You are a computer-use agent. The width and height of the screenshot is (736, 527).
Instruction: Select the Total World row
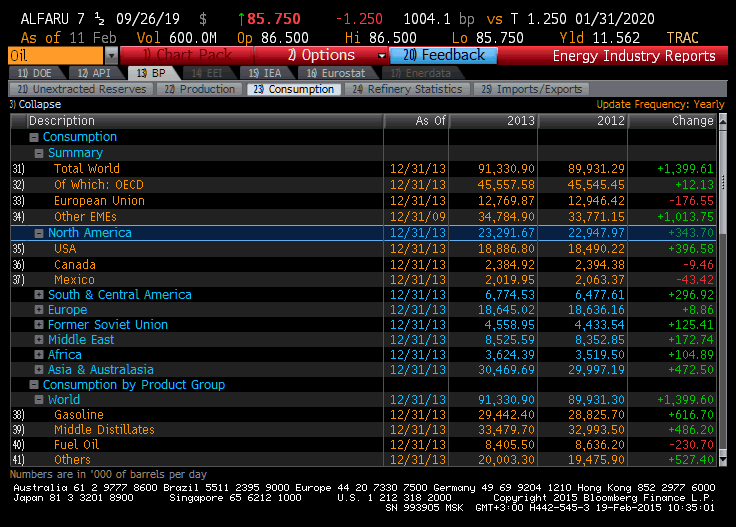point(363,169)
